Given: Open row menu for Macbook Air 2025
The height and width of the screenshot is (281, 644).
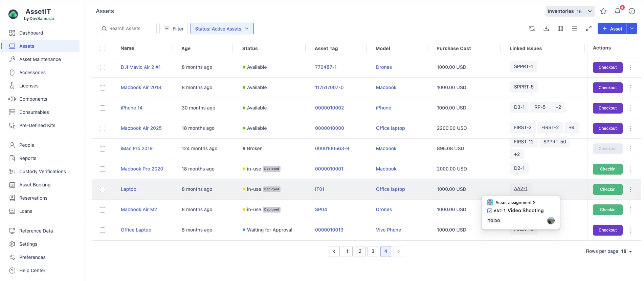Looking at the screenshot, I should click(x=630, y=128).
